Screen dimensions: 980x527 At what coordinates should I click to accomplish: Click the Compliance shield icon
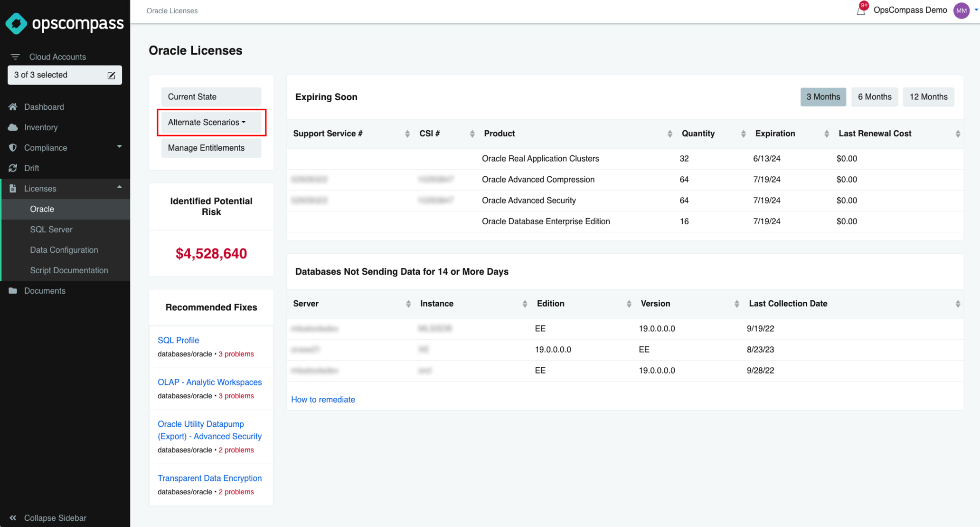13,147
